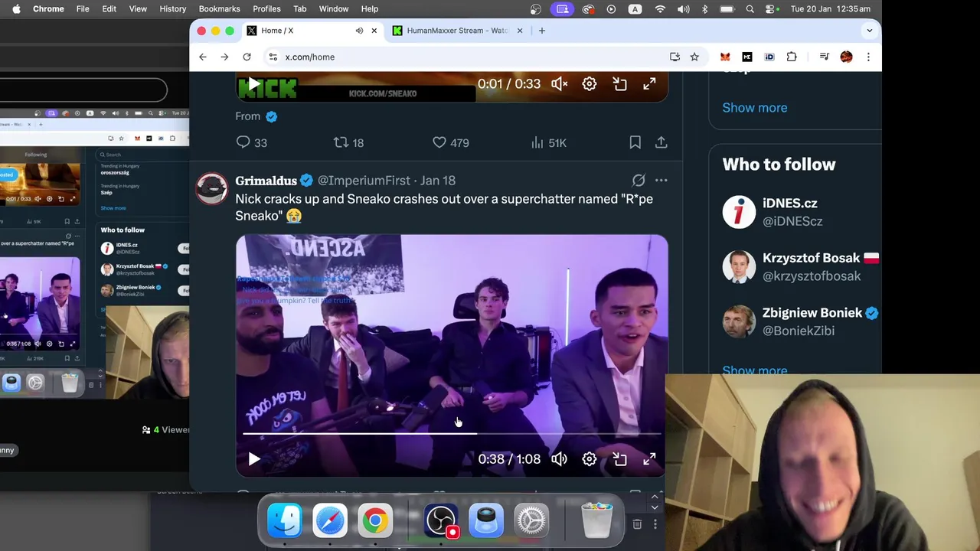Image resolution: width=980 pixels, height=551 pixels.
Task: Go back in Chrome
Action: point(203,57)
